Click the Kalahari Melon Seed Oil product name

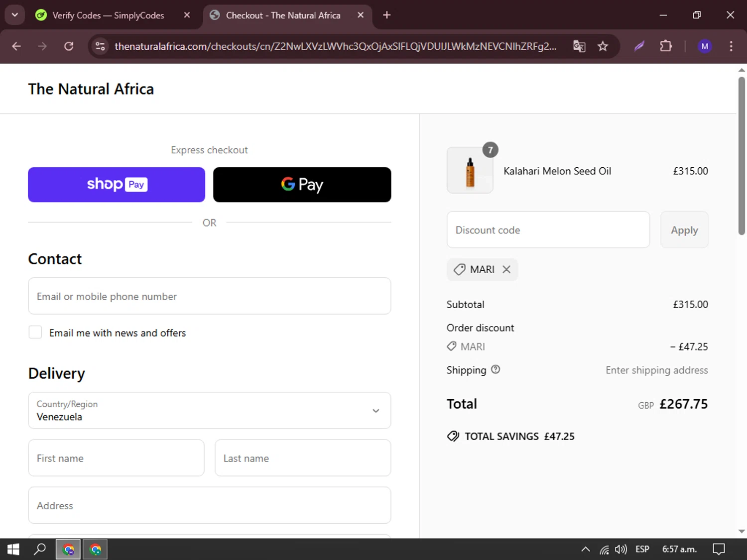click(x=557, y=171)
